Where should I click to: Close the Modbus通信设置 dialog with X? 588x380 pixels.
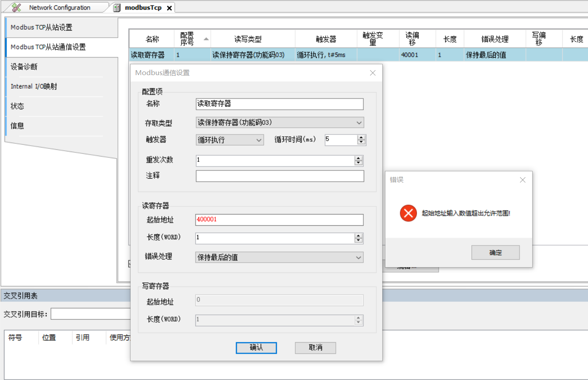click(372, 73)
